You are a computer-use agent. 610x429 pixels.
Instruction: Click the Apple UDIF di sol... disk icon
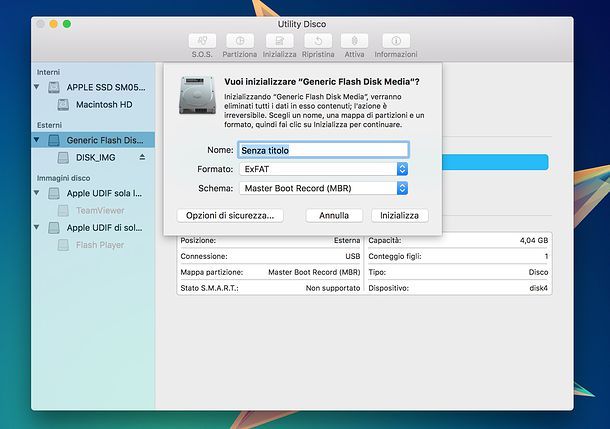(x=54, y=228)
